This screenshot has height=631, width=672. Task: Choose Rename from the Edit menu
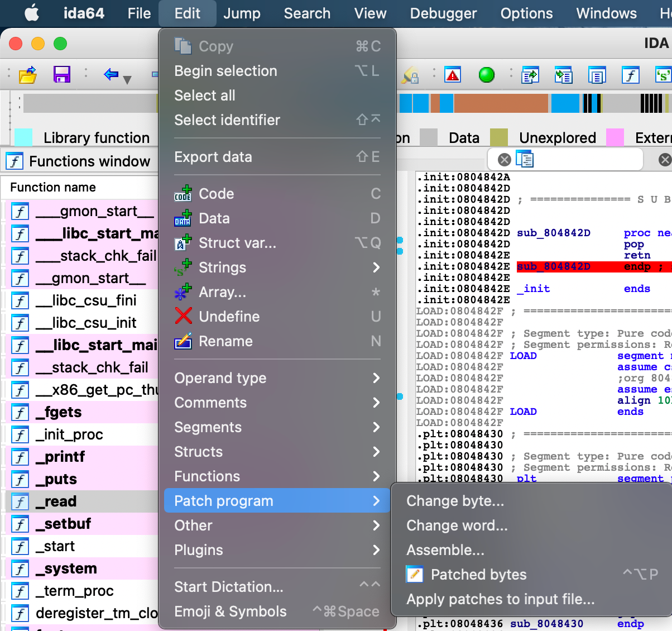(x=277, y=341)
